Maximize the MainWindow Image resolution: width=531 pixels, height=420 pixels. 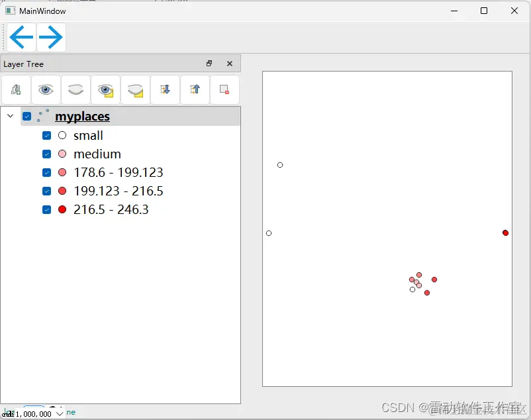(x=484, y=11)
